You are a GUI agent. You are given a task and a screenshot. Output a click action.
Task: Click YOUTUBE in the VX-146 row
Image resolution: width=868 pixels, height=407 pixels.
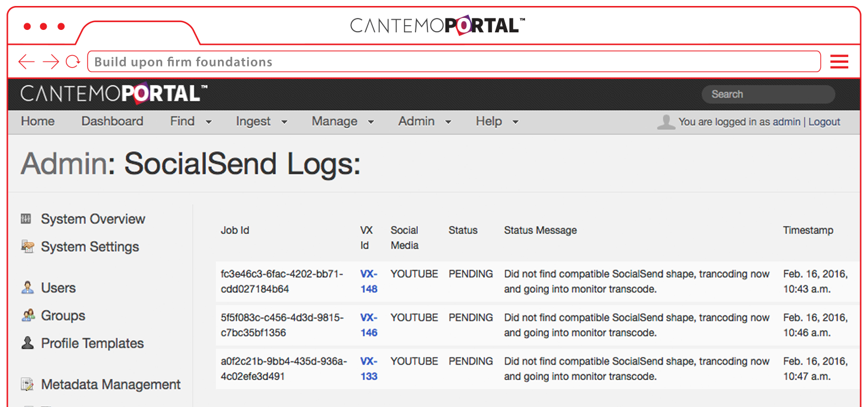tap(414, 317)
